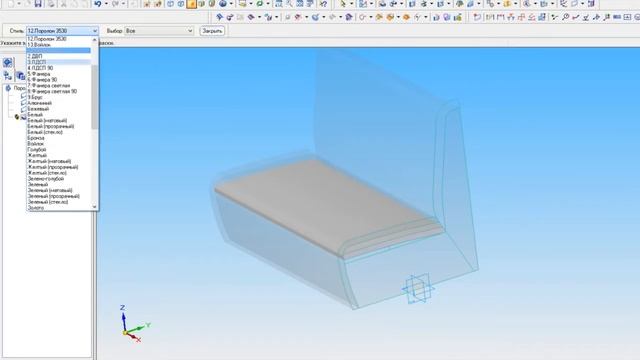The height and width of the screenshot is (360, 640).
Task: Click the style list scroll-down arrow
Action: click(95, 207)
